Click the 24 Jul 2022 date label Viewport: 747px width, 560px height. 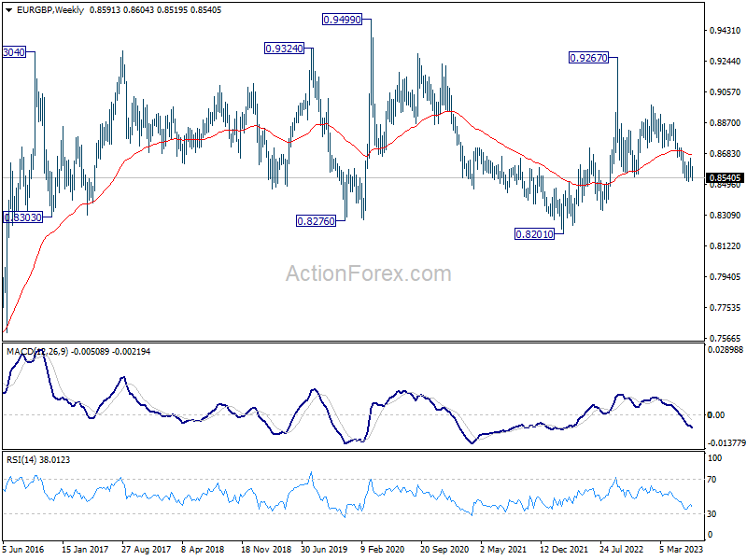click(621, 549)
